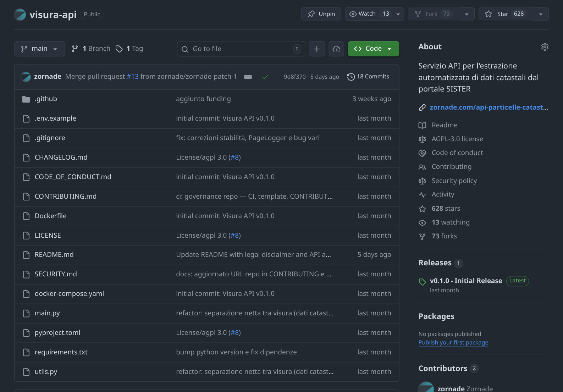Image resolution: width=563 pixels, height=392 pixels.
Task: Open the LICENSE file
Action: point(48,236)
